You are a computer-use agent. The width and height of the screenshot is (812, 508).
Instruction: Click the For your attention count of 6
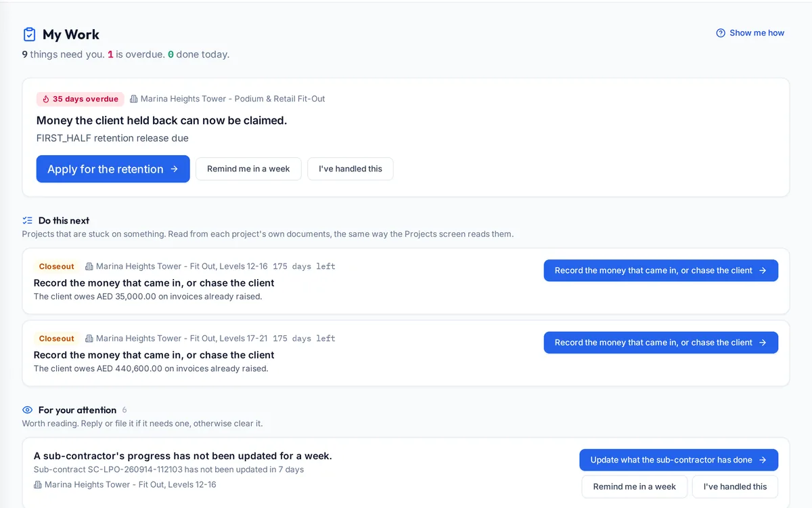click(125, 410)
